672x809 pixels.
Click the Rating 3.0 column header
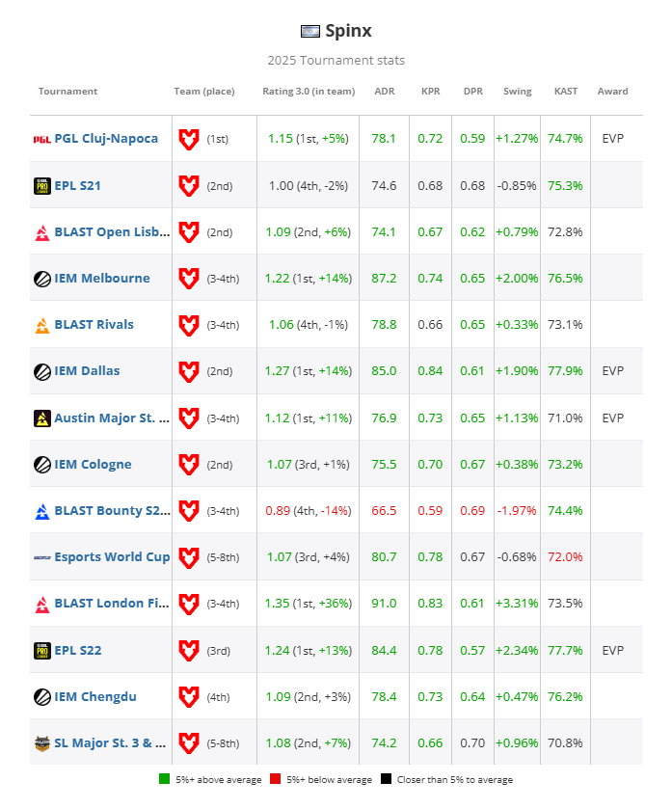[x=308, y=92]
